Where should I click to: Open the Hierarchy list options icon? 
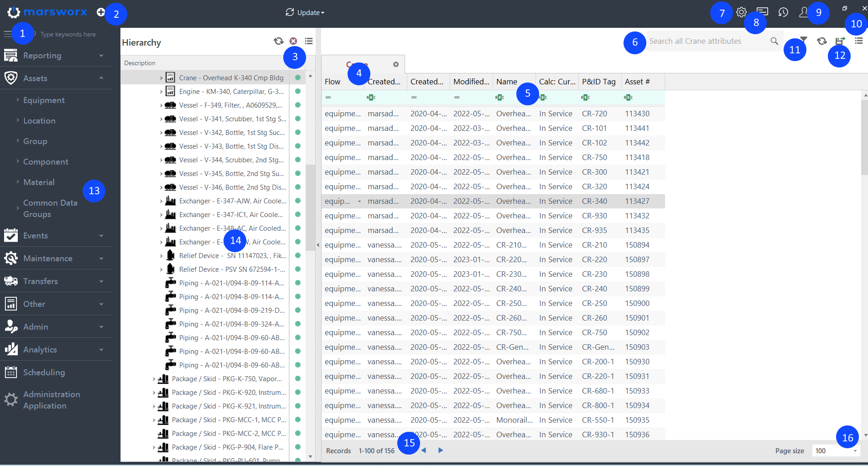[x=309, y=41]
